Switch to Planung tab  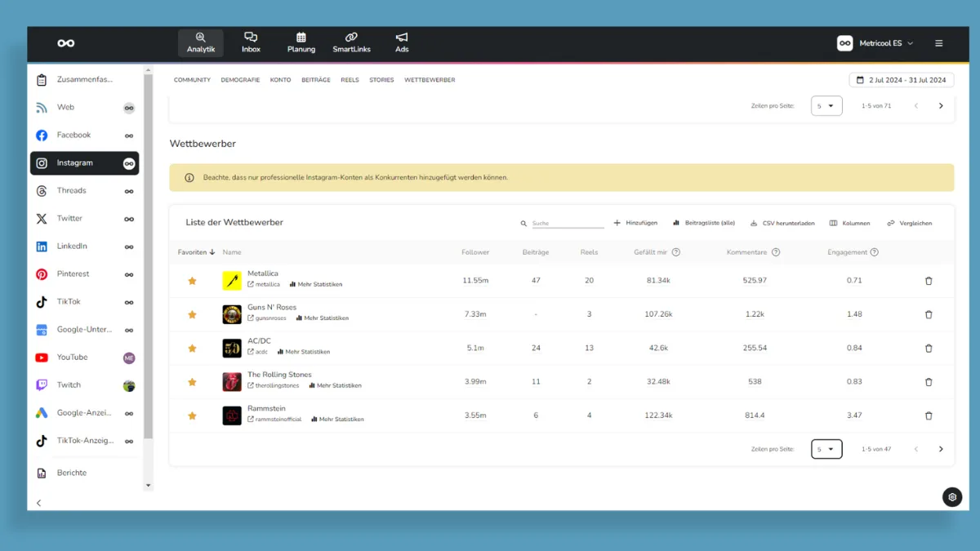(301, 43)
